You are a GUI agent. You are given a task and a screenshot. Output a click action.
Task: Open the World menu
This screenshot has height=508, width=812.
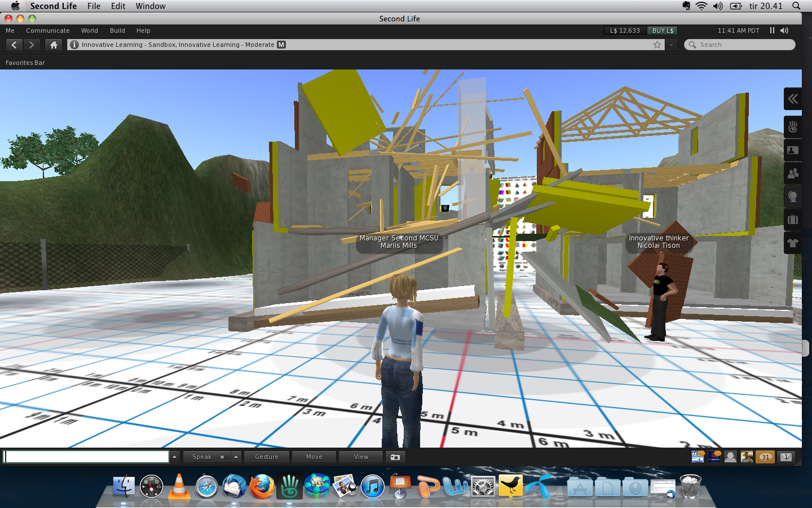pyautogui.click(x=89, y=30)
